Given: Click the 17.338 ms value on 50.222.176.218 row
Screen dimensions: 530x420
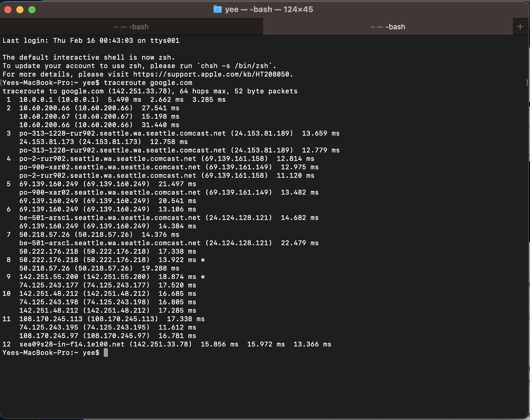Looking at the screenshot, I should 177,252.
